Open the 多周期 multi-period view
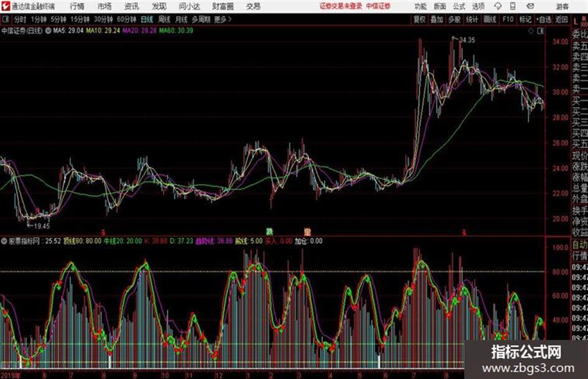 click(x=201, y=19)
